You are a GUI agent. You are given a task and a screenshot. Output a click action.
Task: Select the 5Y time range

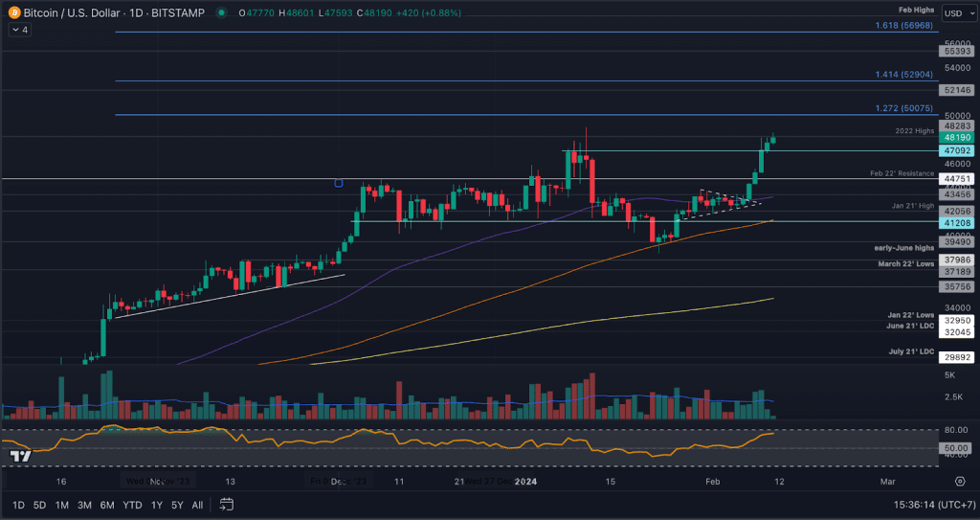pyautogui.click(x=177, y=505)
